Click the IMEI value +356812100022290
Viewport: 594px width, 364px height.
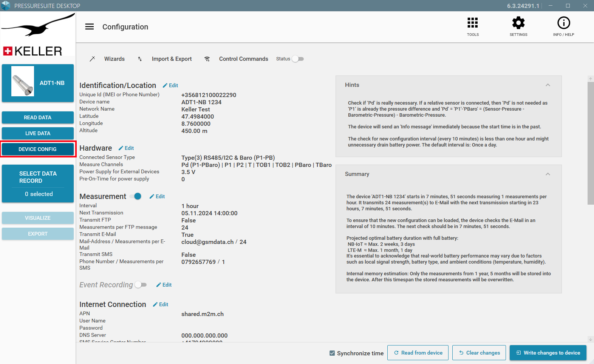pos(209,95)
